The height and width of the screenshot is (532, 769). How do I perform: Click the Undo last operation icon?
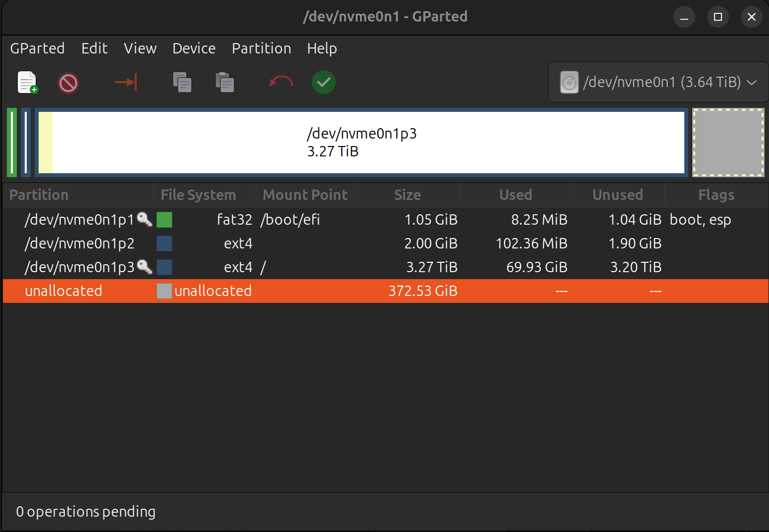(x=281, y=82)
